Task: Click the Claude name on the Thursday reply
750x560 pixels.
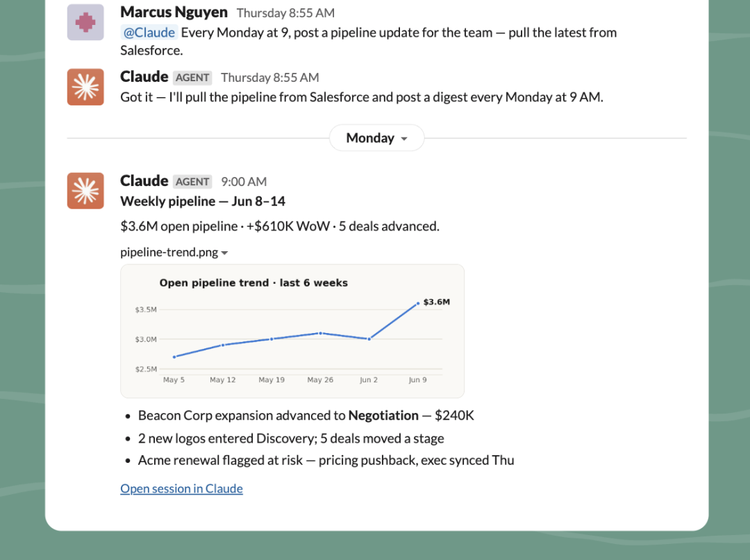Action: click(x=144, y=76)
